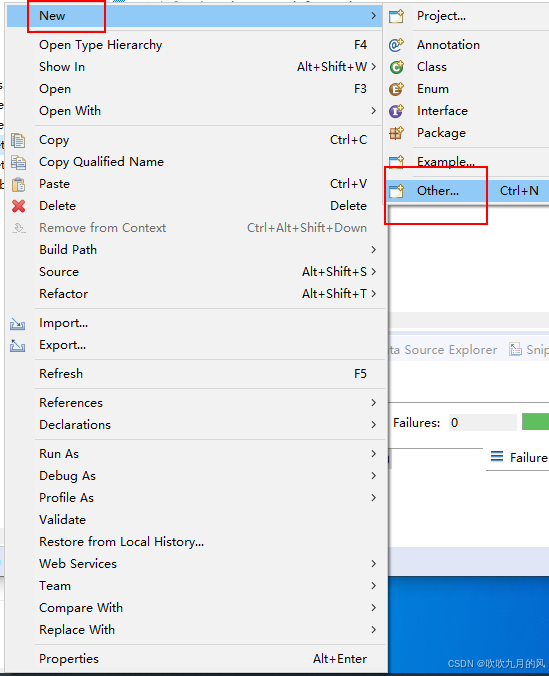Click the Paste clipboard icon
The height and width of the screenshot is (676, 549).
[18, 184]
